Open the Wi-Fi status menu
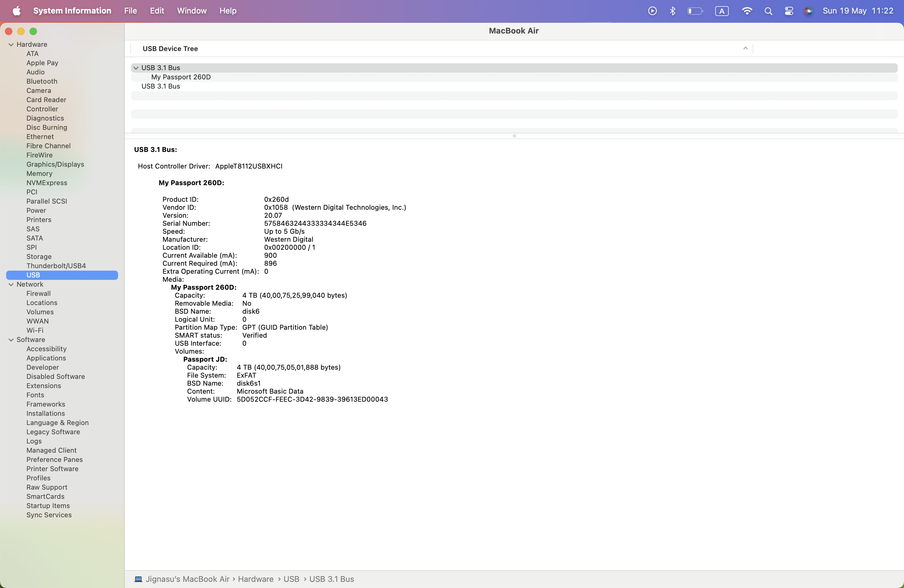This screenshot has width=904, height=588. [x=747, y=11]
